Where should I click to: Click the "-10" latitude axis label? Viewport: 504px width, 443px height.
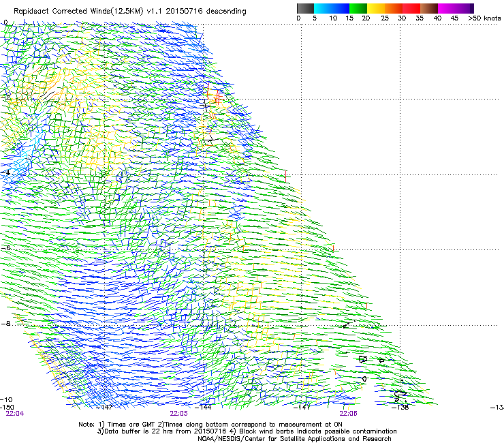(x=7, y=399)
